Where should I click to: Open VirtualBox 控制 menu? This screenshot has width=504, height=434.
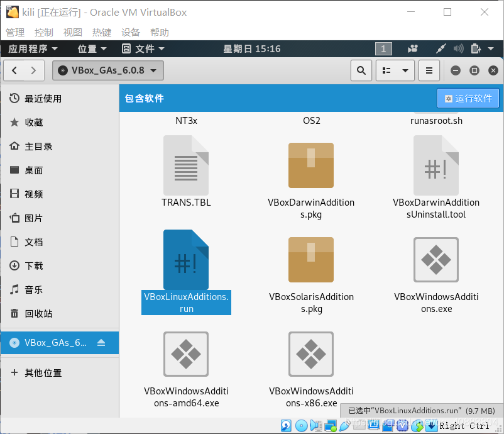point(44,33)
